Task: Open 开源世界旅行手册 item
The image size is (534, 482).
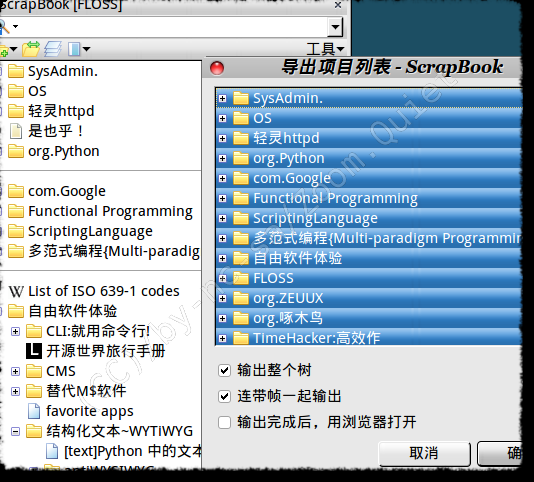Action: (106, 351)
